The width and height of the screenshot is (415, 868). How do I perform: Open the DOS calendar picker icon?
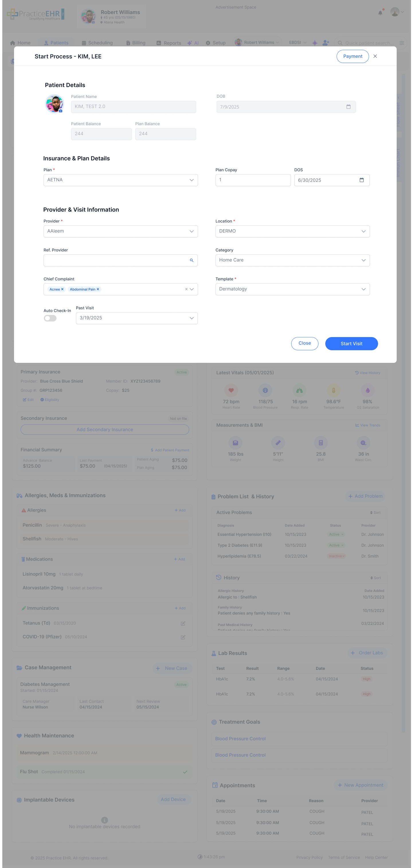click(361, 180)
